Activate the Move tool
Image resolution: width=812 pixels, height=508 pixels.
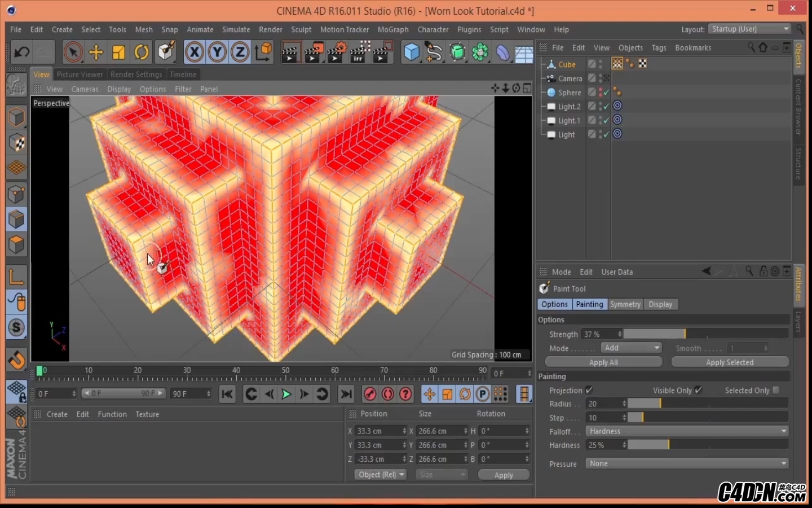96,52
